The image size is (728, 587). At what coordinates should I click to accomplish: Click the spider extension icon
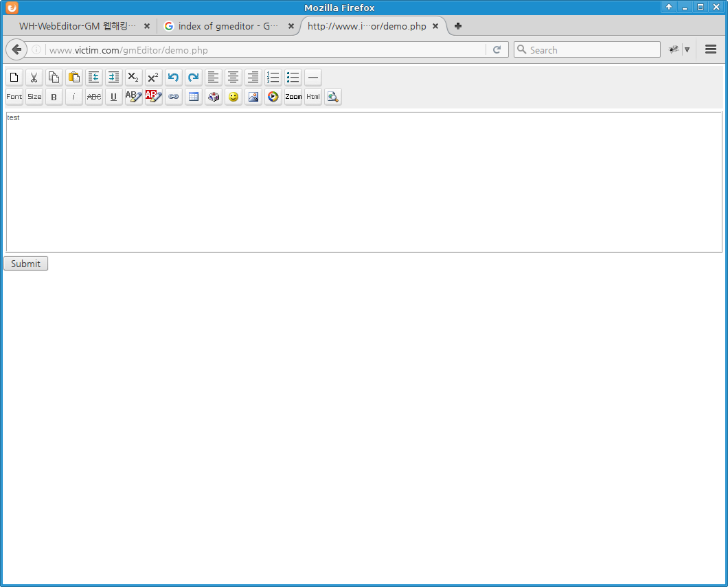pos(674,49)
